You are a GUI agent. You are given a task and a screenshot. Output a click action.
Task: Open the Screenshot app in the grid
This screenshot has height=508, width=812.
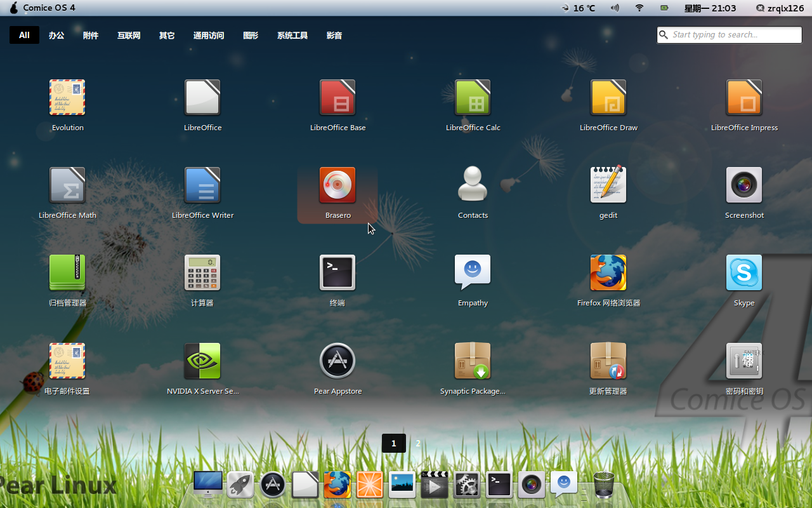click(x=744, y=185)
